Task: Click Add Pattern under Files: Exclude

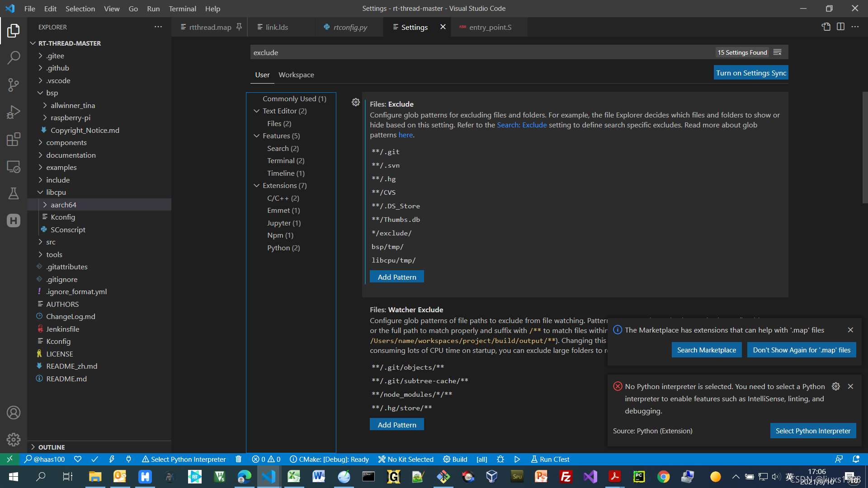Action: (397, 277)
